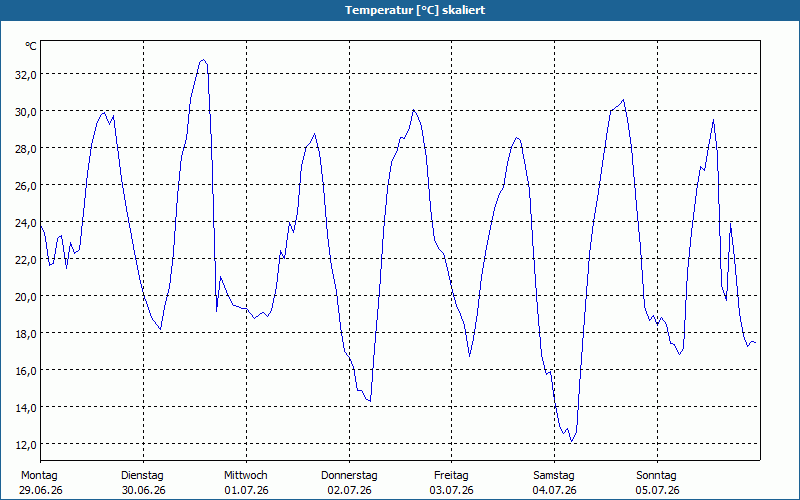Select the 30,0 y-axis value
Screen dimensions: 800x500
[26, 112]
